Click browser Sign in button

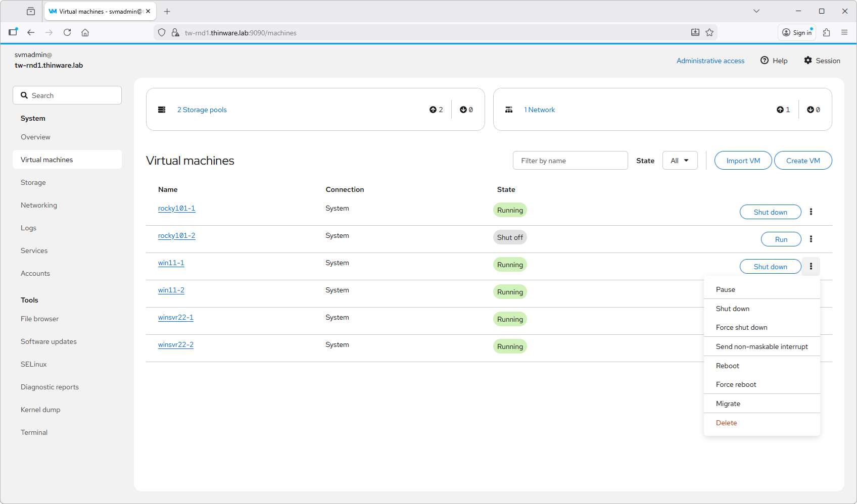click(x=797, y=32)
